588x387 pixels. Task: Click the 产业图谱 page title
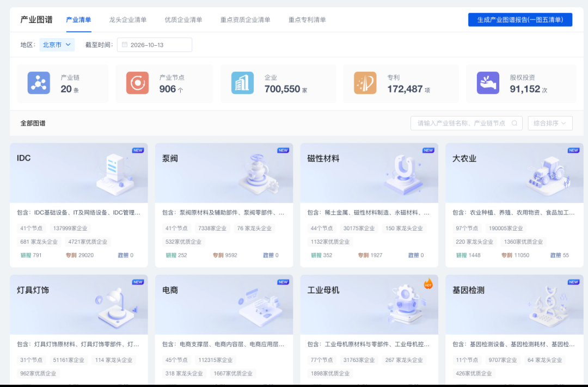pos(36,20)
